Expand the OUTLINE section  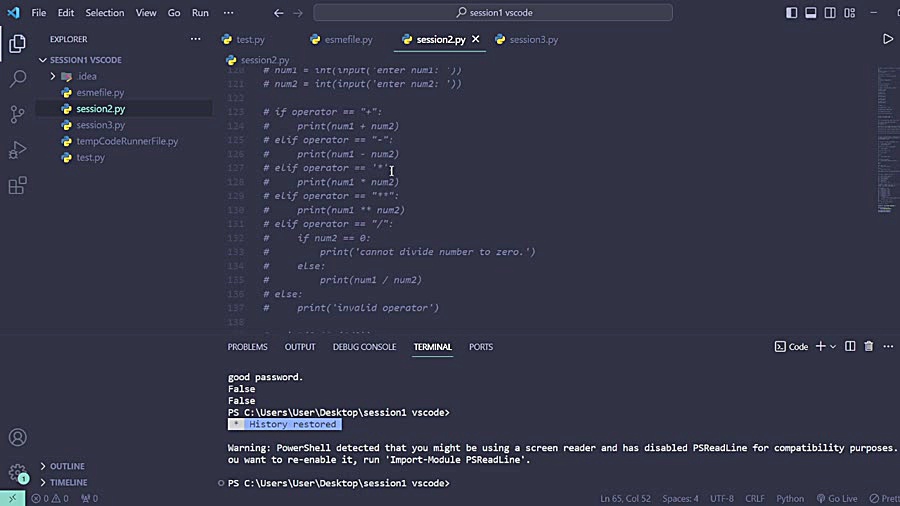tap(43, 466)
